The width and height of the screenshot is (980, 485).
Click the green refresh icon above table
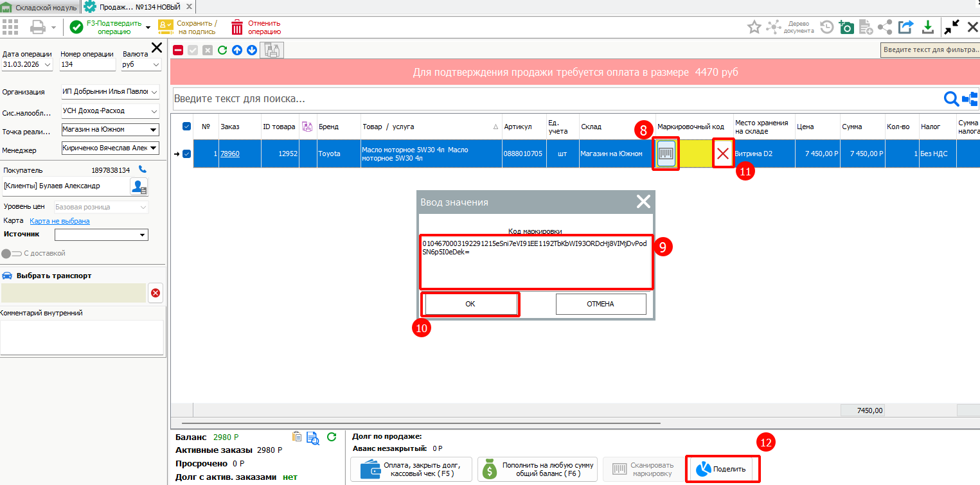(x=222, y=50)
